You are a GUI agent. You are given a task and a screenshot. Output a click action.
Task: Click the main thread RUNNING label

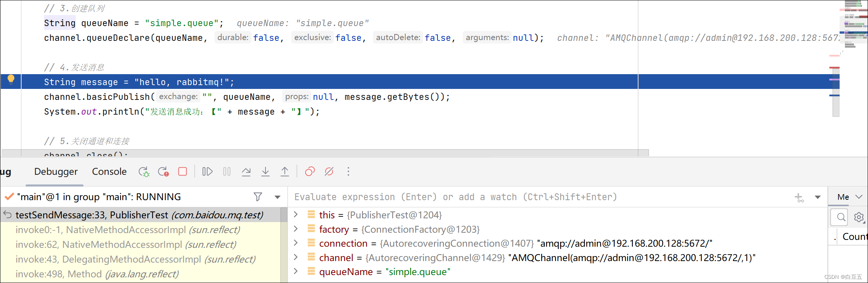tap(99, 197)
